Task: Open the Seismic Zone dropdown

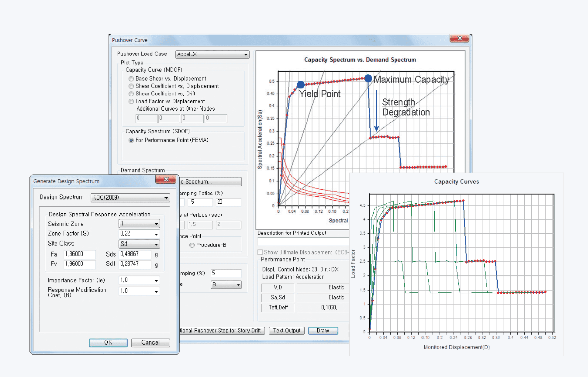Action: [x=139, y=224]
